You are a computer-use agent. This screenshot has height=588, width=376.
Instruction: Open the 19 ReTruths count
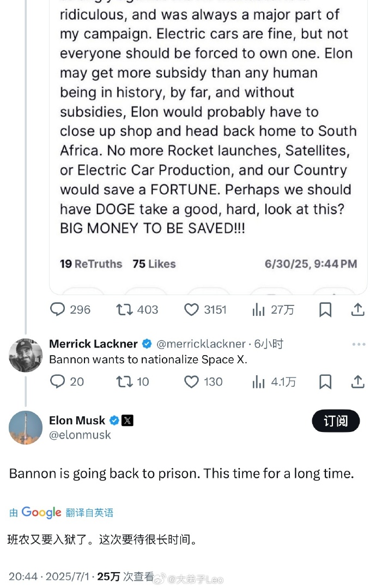pyautogui.click(x=91, y=264)
